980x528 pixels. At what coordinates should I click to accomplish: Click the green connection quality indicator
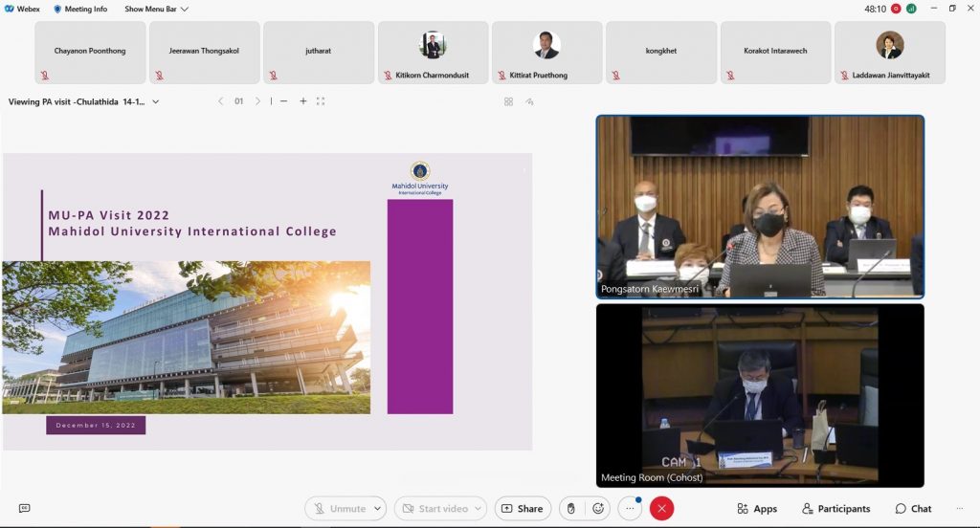coord(911,9)
